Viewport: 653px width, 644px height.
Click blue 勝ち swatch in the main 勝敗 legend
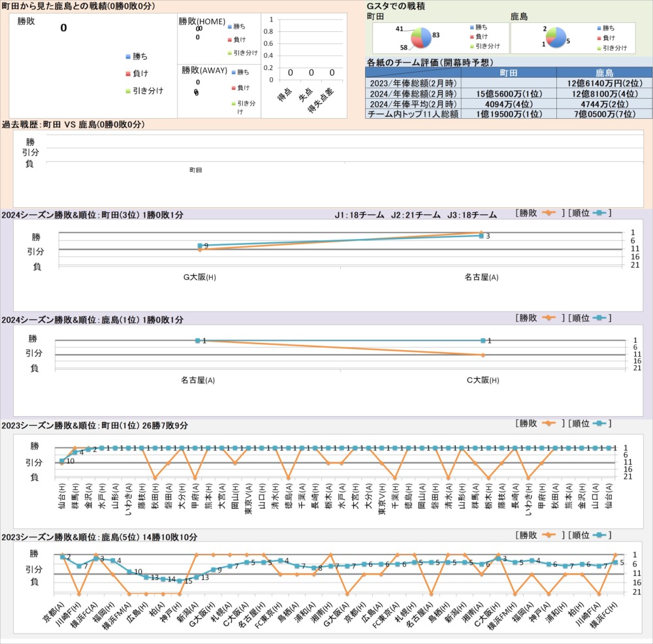tap(128, 57)
